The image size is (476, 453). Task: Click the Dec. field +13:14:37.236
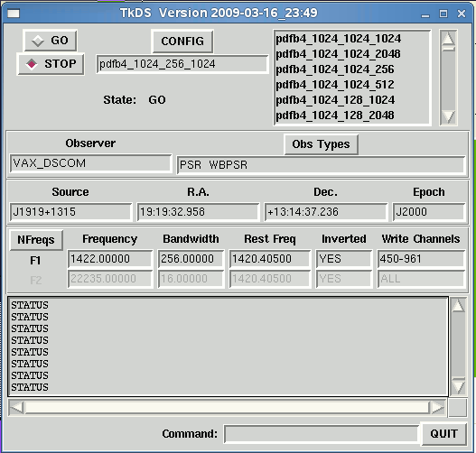coord(326,212)
